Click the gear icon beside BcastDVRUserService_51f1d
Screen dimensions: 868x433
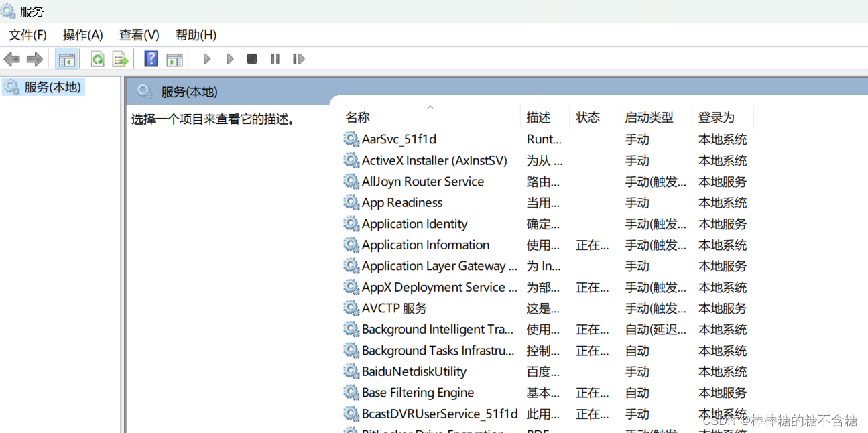[x=351, y=414]
